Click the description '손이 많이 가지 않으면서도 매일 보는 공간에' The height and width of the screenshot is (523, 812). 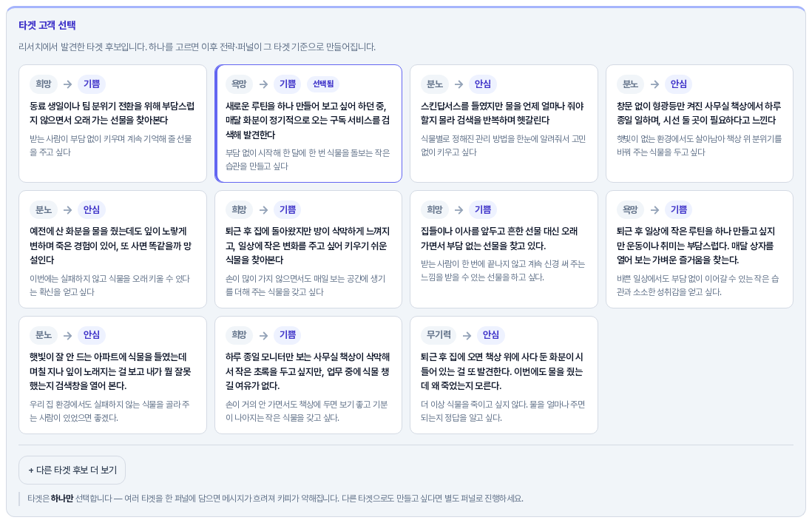(305, 286)
